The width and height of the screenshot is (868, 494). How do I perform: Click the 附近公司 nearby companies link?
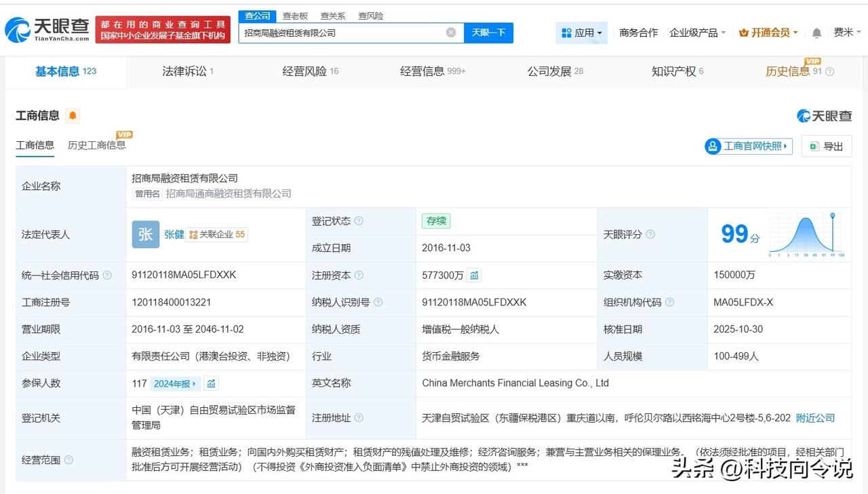pyautogui.click(x=816, y=418)
